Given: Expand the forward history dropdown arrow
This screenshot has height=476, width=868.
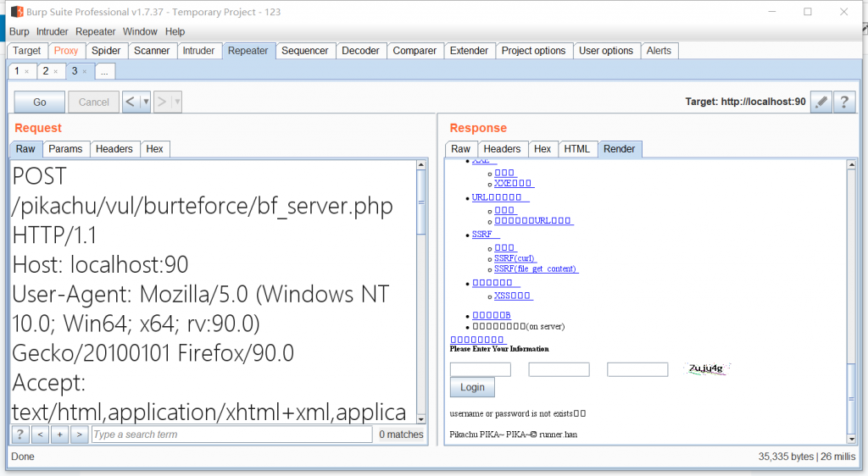Looking at the screenshot, I should pyautogui.click(x=176, y=102).
